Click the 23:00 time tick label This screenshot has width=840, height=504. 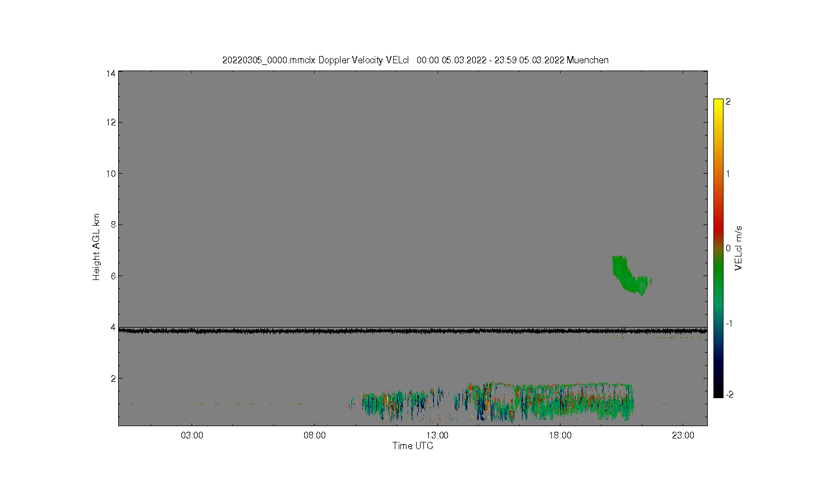pos(683,436)
